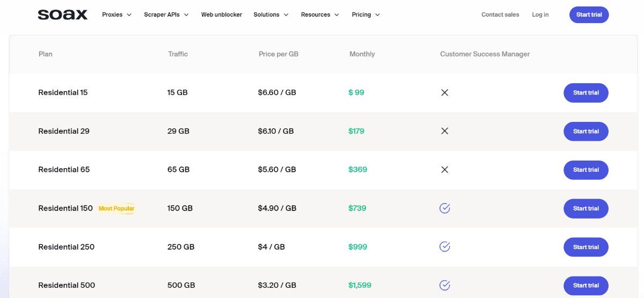Image resolution: width=644 pixels, height=298 pixels.
Task: Click the X icon in the Residential 65 row
Action: click(444, 170)
